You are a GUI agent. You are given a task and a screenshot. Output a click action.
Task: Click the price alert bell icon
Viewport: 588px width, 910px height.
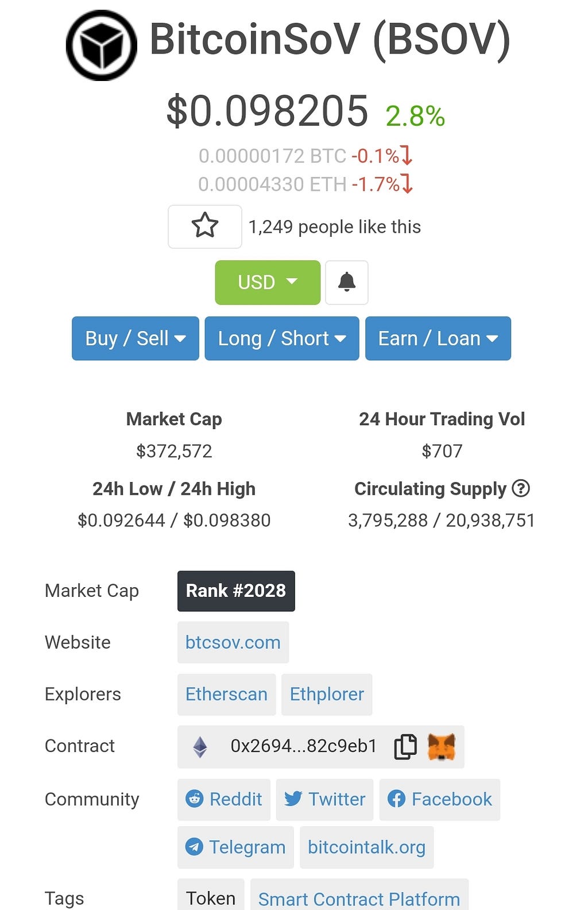[x=347, y=282]
